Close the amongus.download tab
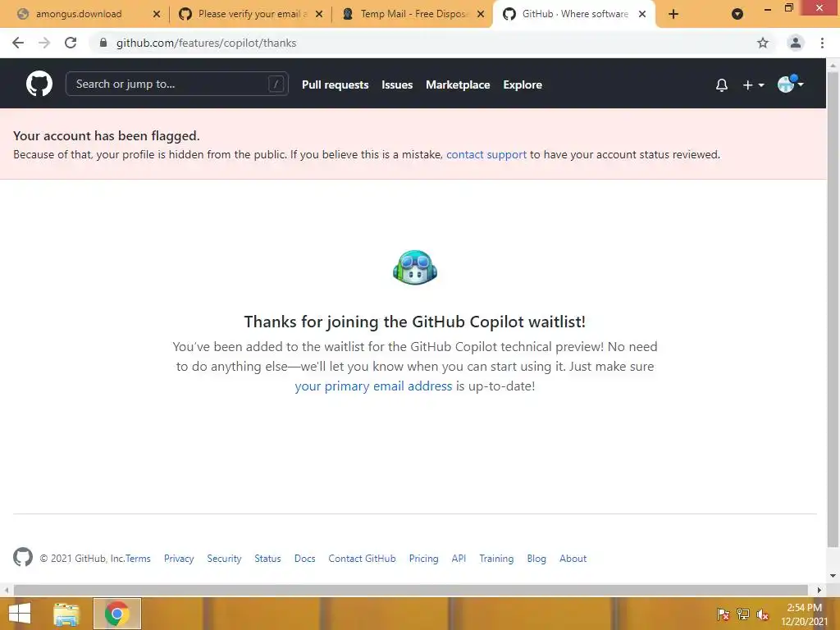 157,14
